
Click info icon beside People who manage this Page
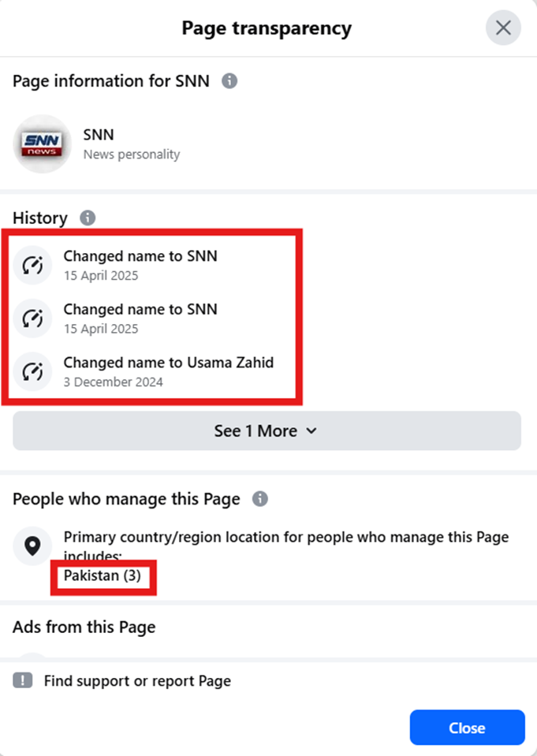[x=260, y=498]
